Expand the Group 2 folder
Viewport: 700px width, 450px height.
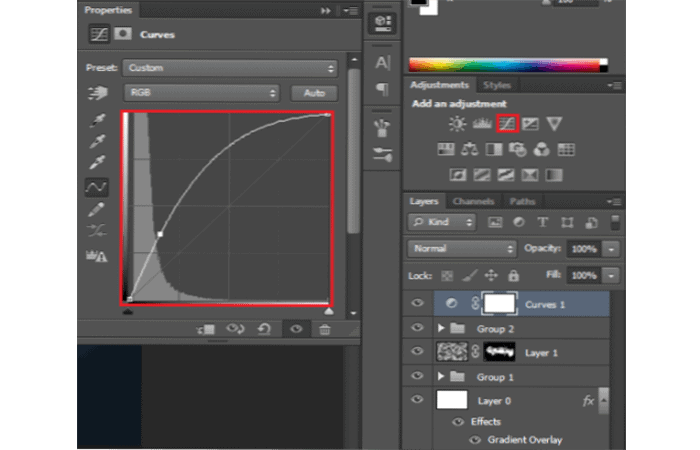443,328
